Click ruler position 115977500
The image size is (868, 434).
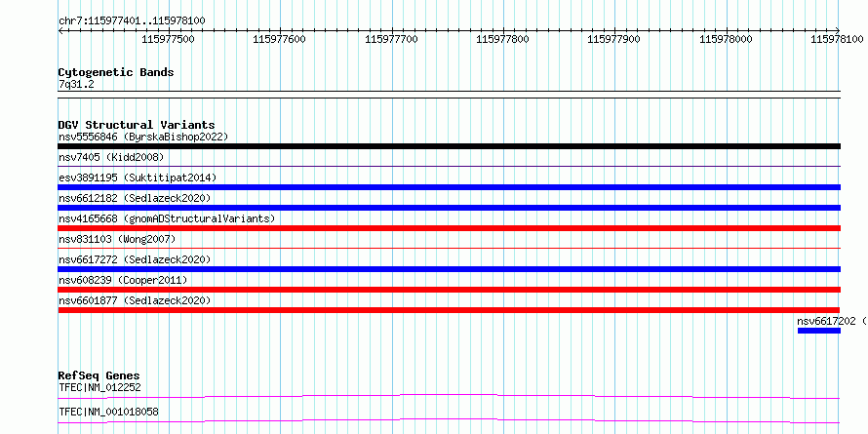tap(169, 39)
